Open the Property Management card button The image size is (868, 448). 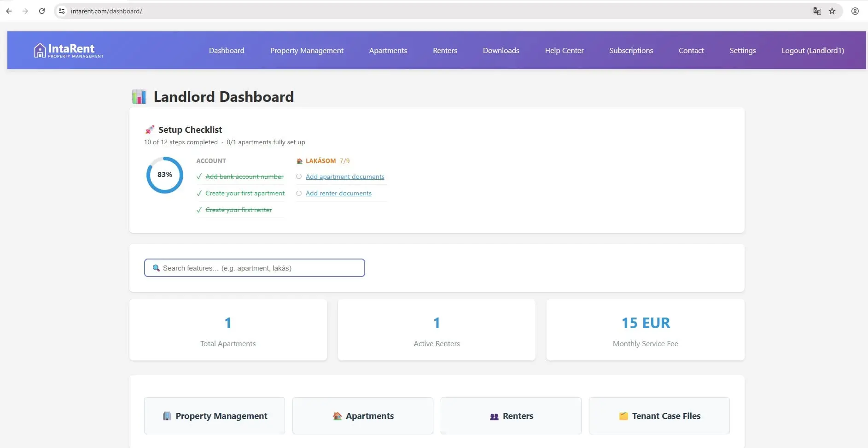coord(215,416)
